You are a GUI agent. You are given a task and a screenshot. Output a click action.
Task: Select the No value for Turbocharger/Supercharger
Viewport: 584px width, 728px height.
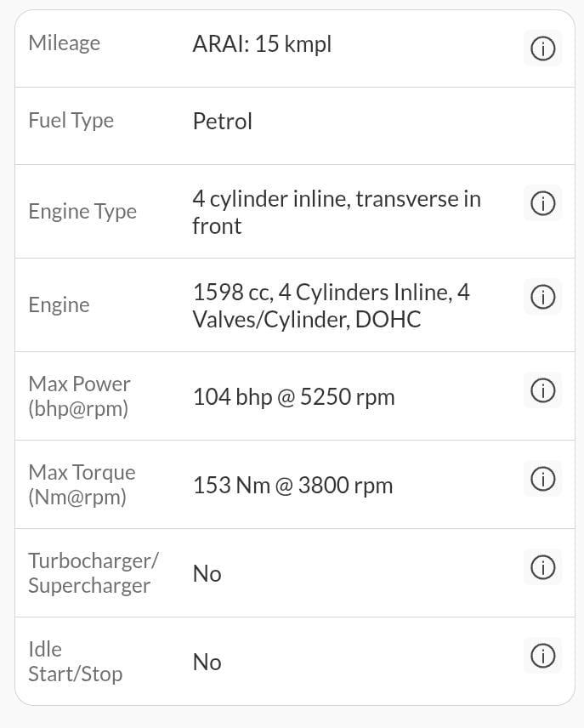(207, 574)
